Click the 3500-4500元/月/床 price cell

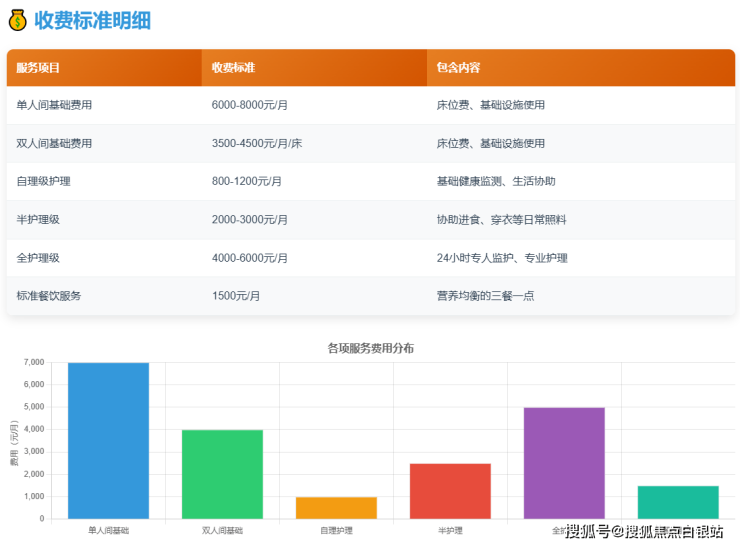[x=257, y=143]
